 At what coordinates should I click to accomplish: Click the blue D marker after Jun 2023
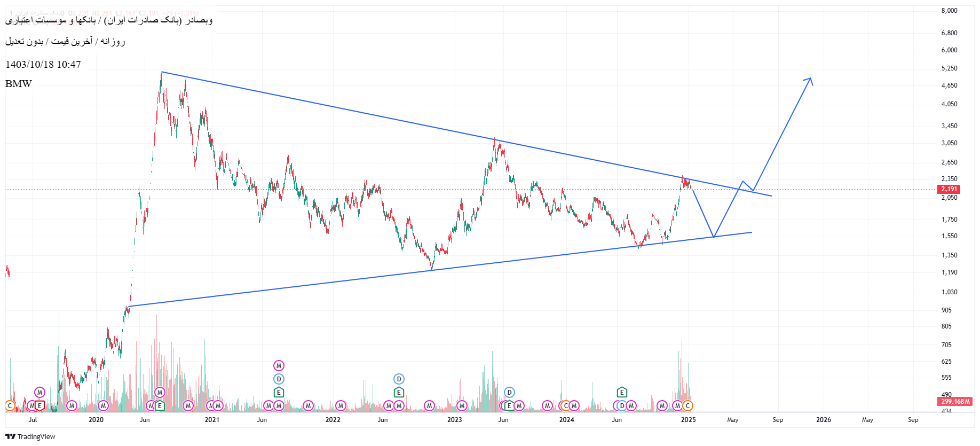point(509,393)
